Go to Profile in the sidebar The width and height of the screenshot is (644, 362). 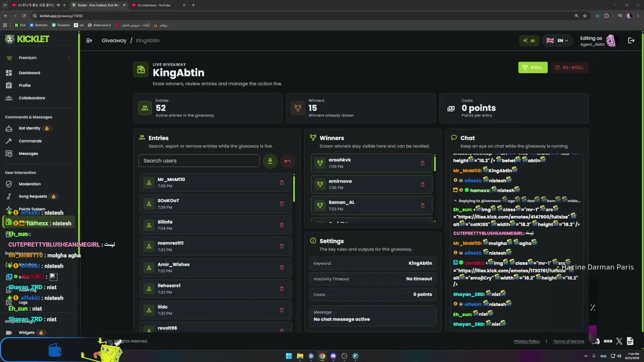[x=38, y=85]
